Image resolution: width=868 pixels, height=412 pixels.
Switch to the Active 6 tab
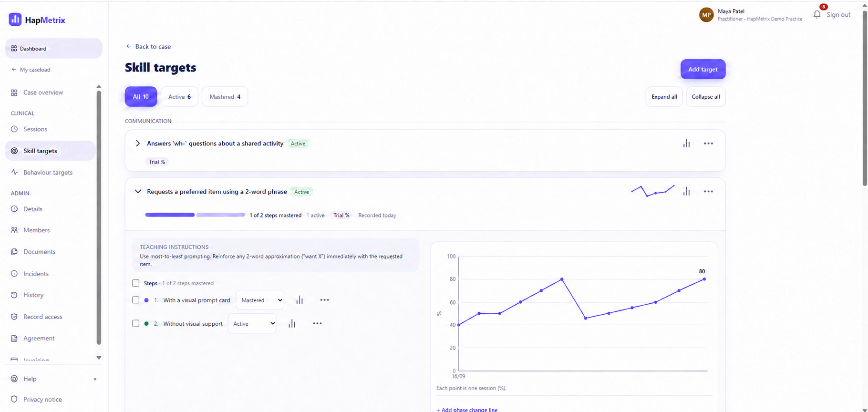179,97
